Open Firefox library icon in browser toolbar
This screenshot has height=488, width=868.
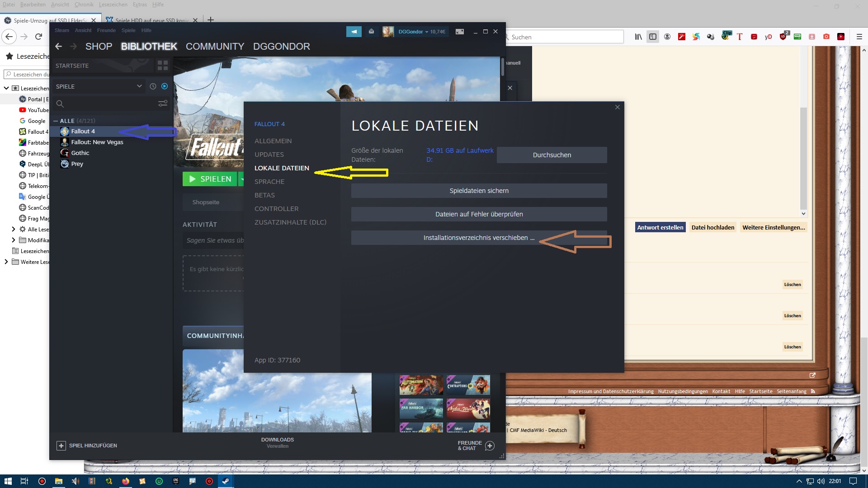[x=638, y=37]
